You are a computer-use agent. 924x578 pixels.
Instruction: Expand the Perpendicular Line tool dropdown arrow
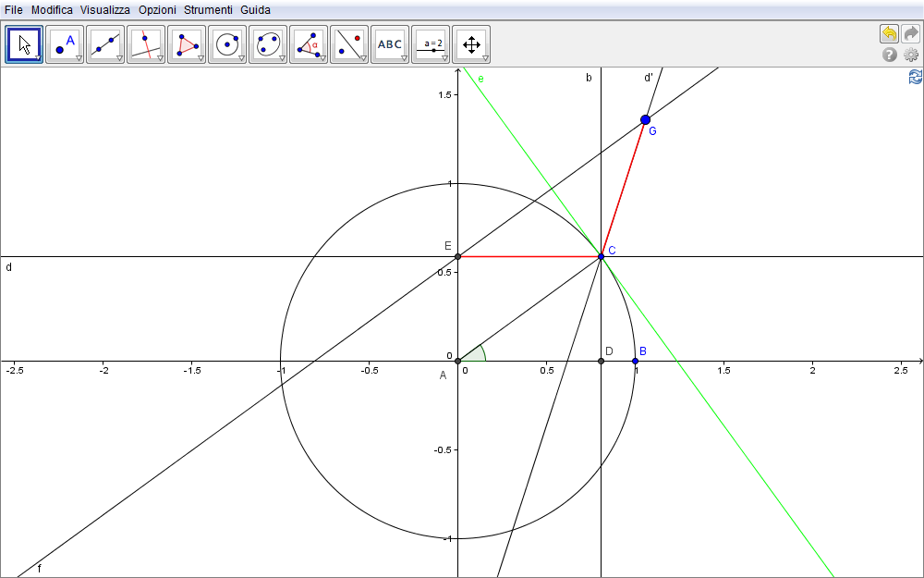click(x=160, y=58)
